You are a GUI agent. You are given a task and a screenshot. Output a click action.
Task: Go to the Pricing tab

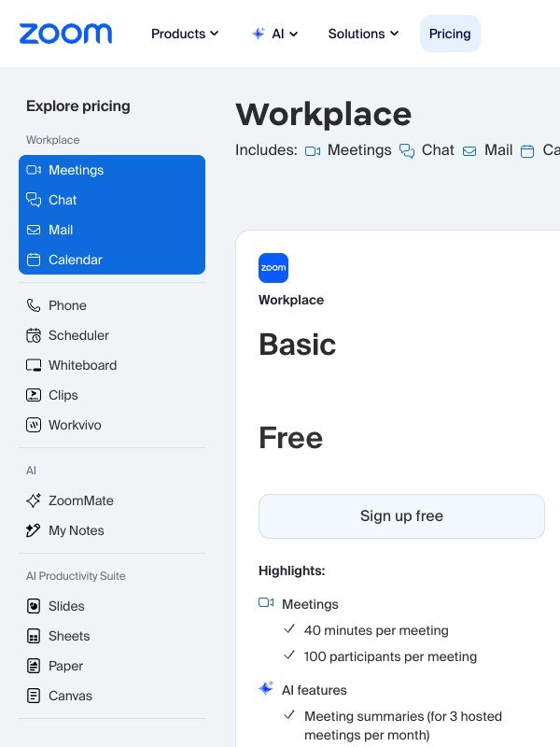450,34
